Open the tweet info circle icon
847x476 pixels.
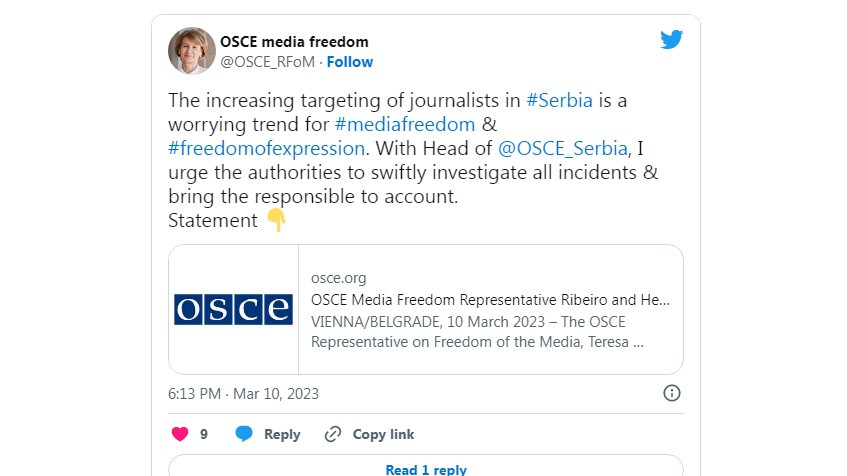tap(671, 393)
